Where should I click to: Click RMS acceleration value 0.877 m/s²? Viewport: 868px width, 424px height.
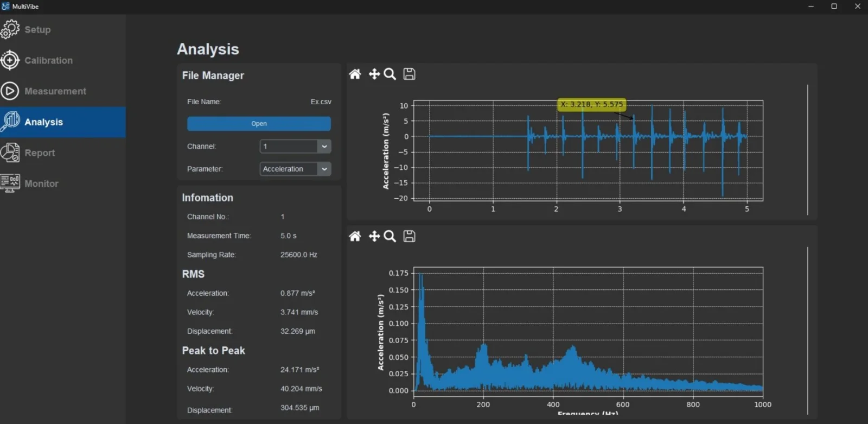[x=297, y=293]
